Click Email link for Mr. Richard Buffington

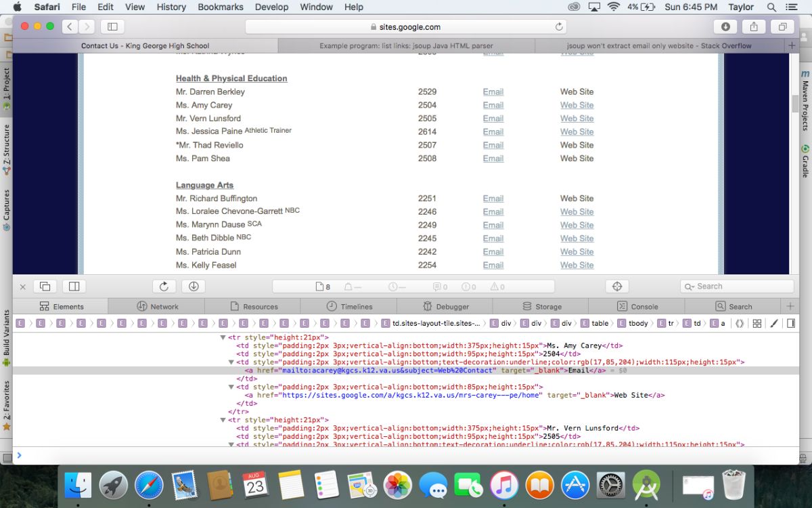(493, 198)
